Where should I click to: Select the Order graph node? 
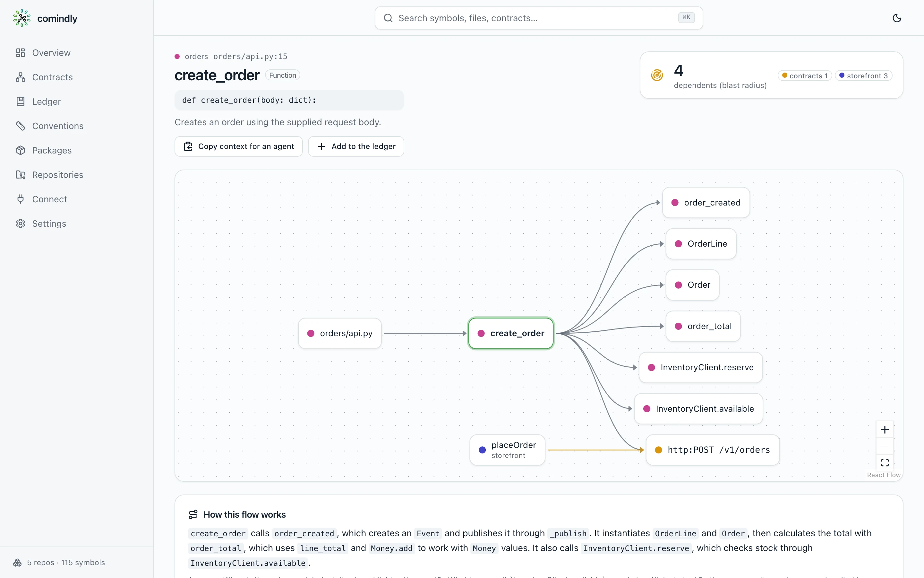[x=693, y=285]
